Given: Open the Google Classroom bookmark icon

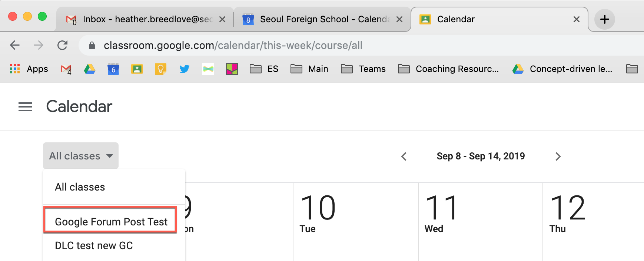Looking at the screenshot, I should click(137, 69).
